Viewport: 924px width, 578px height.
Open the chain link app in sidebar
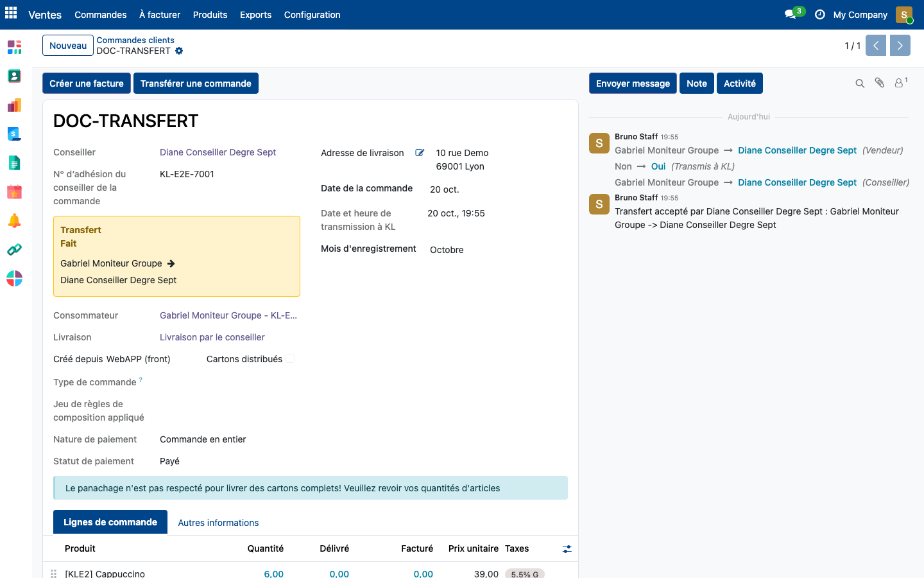(x=14, y=250)
